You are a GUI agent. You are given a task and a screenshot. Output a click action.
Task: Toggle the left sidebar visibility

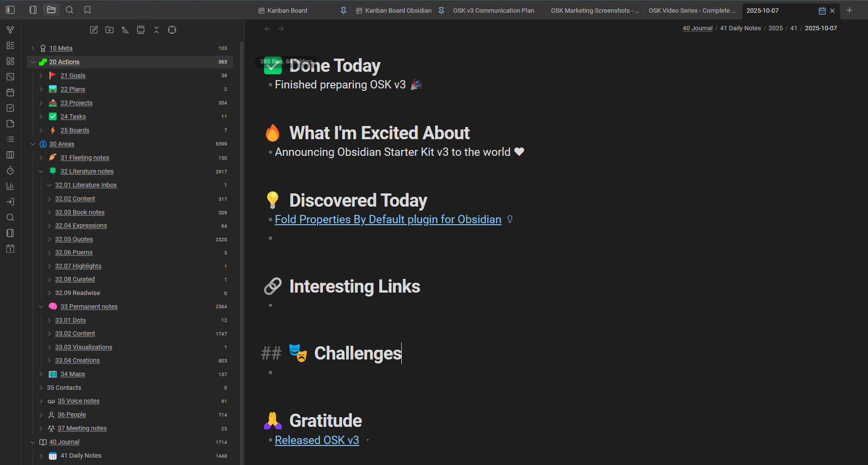pyautogui.click(x=10, y=10)
